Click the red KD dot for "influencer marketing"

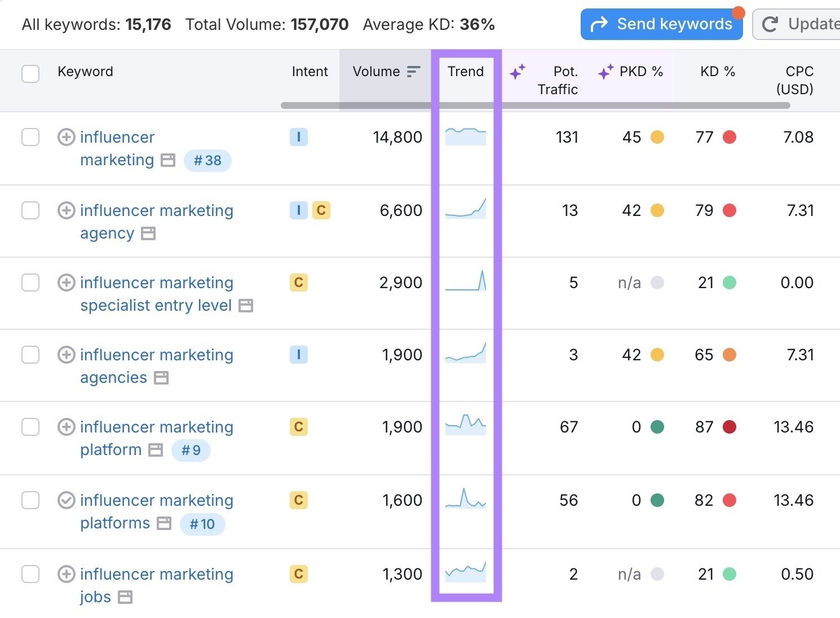tap(730, 137)
